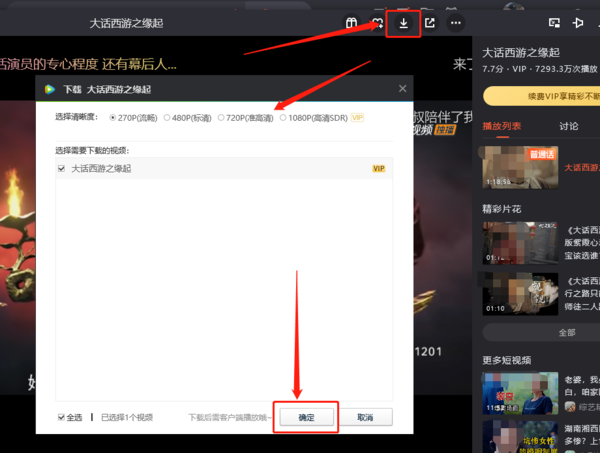Select 720P(准高清) quality option

(x=246, y=117)
